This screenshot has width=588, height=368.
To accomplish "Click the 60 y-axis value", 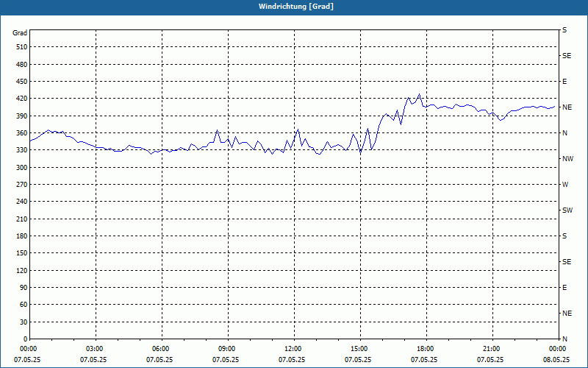I will tap(24, 305).
